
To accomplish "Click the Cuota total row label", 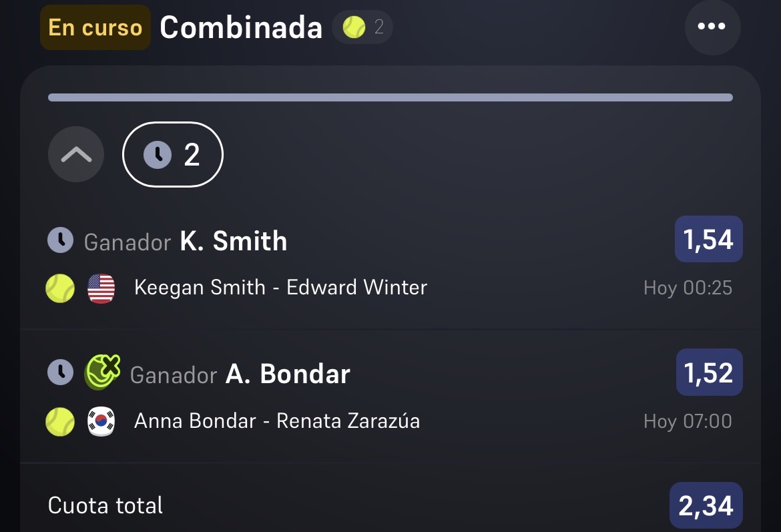I will 105,505.
